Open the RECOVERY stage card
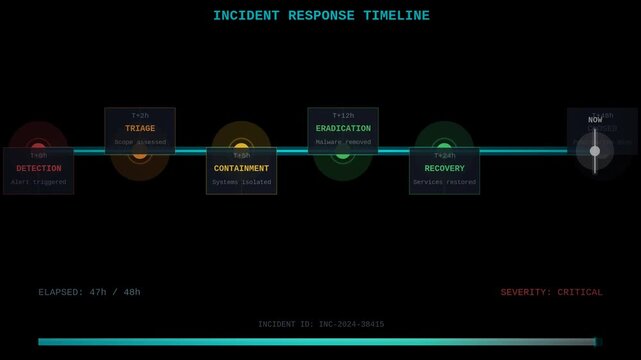Image resolution: width=641 pixels, height=360 pixels. pos(444,171)
